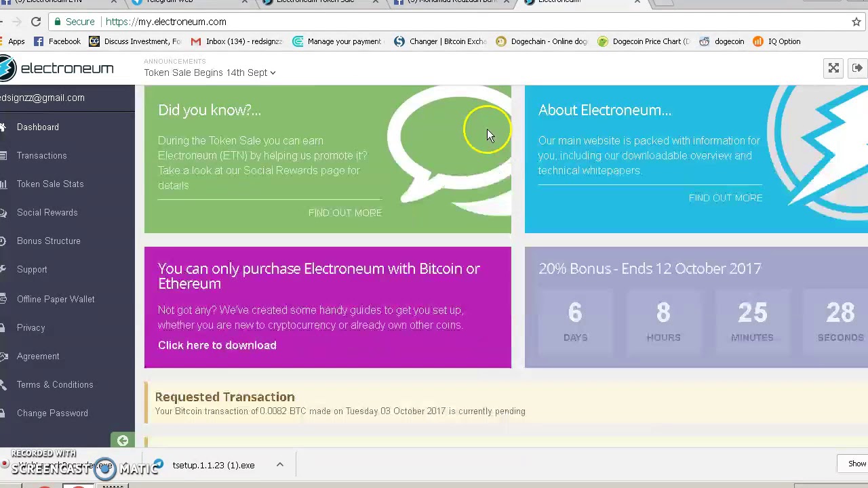The image size is (868, 488).
Task: Open Token Sale Stats page
Action: click(x=50, y=184)
